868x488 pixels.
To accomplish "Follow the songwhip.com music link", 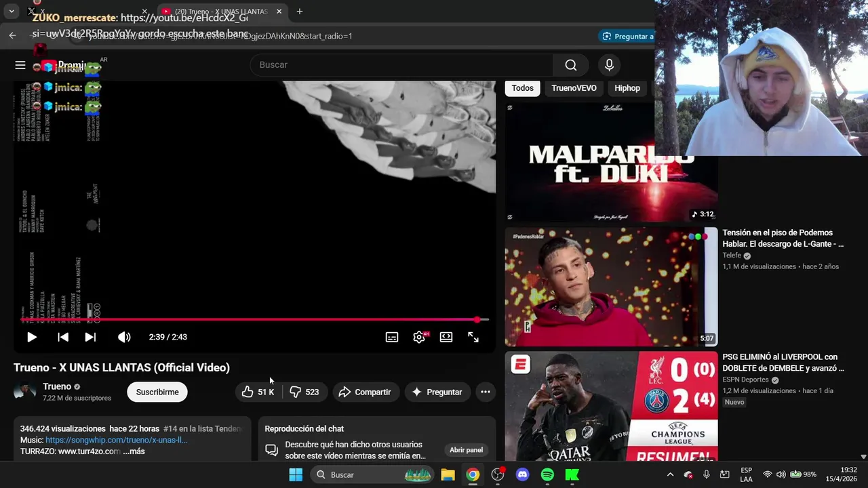I will tap(117, 440).
